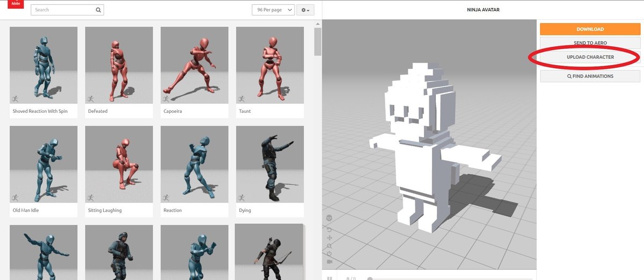The height and width of the screenshot is (280, 644).
Task: Select the Old Man Idle thumbnail
Action: tap(43, 164)
